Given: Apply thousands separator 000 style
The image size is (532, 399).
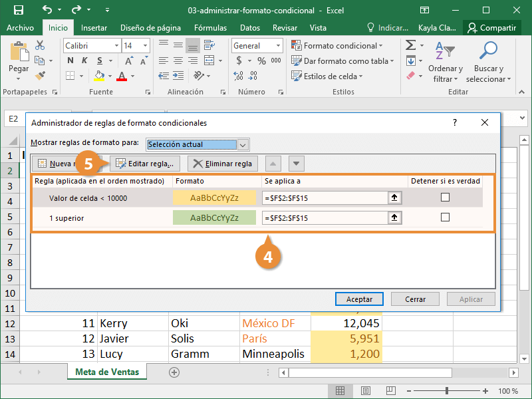Looking at the screenshot, I should 276,61.
